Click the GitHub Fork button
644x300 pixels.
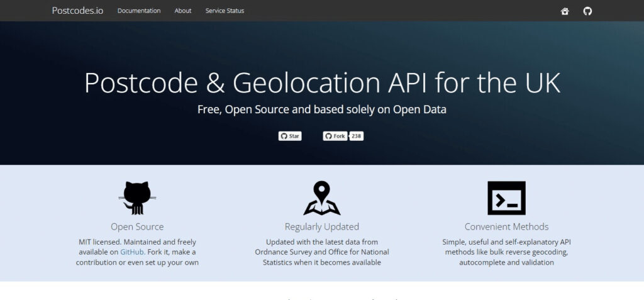pos(335,136)
